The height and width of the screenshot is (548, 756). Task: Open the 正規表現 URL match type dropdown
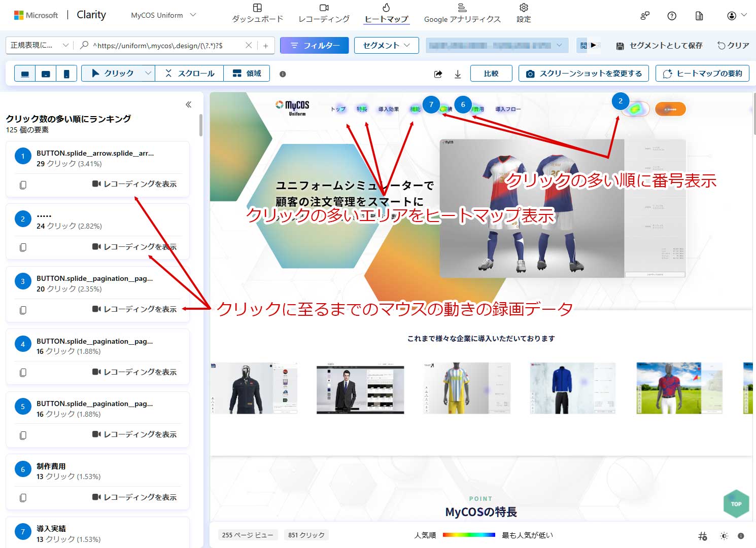click(40, 45)
